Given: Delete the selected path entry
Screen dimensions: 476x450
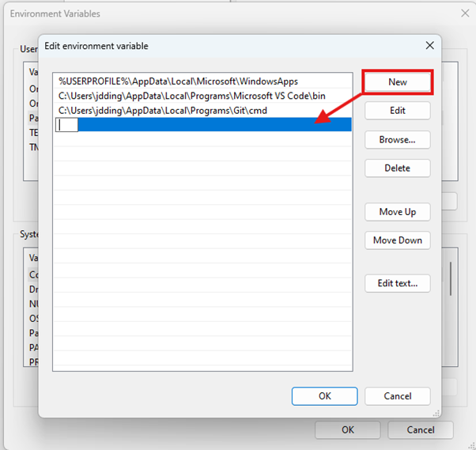Looking at the screenshot, I should click(397, 168).
